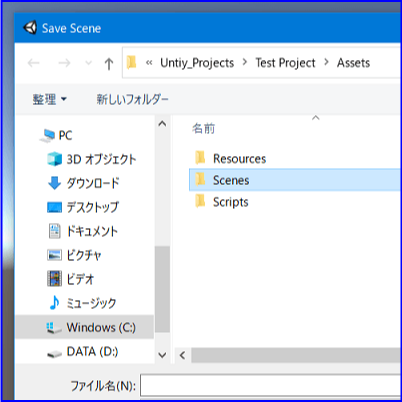
Task: Select ミュージック in the navigation pane
Action: tap(83, 303)
